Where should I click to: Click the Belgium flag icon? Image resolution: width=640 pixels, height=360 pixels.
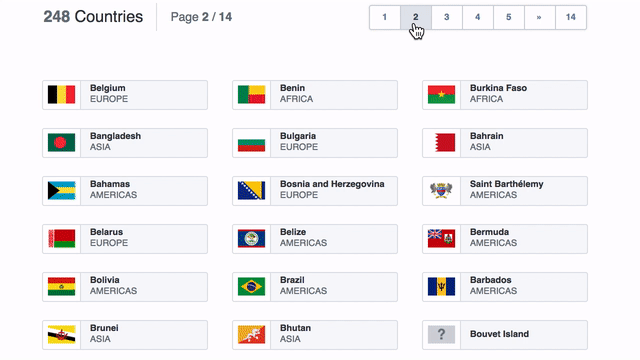pyautogui.click(x=61, y=95)
